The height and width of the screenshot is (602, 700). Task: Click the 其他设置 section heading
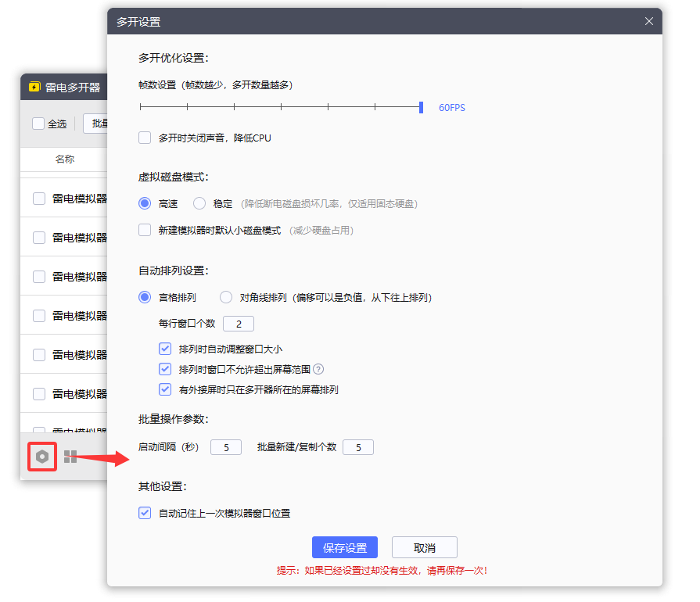[163, 486]
